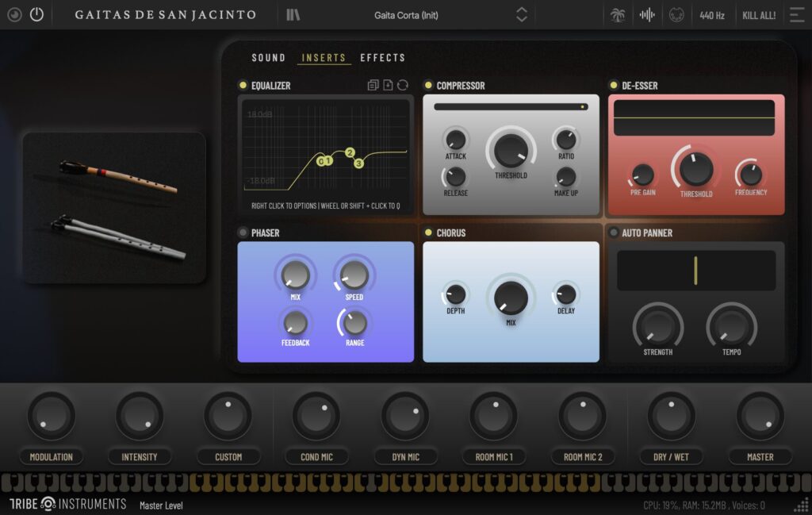The width and height of the screenshot is (812, 515).
Task: Select equalizer band node 1
Action: [x=328, y=161]
